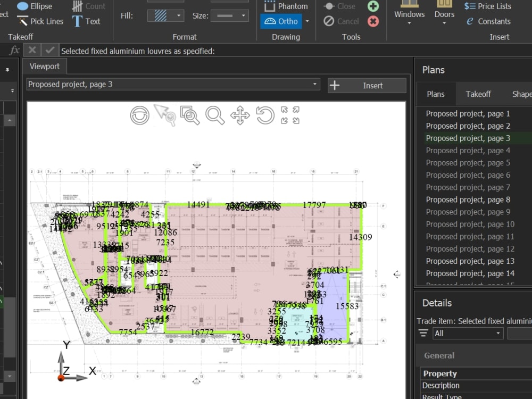Click the 16772 dimension label
Screen dimensions: 532x399
click(x=202, y=332)
